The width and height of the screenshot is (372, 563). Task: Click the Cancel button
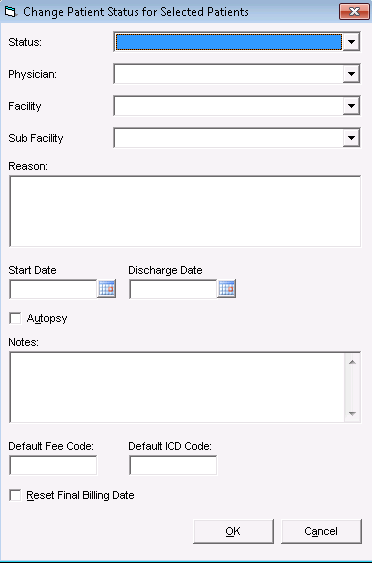[321, 531]
